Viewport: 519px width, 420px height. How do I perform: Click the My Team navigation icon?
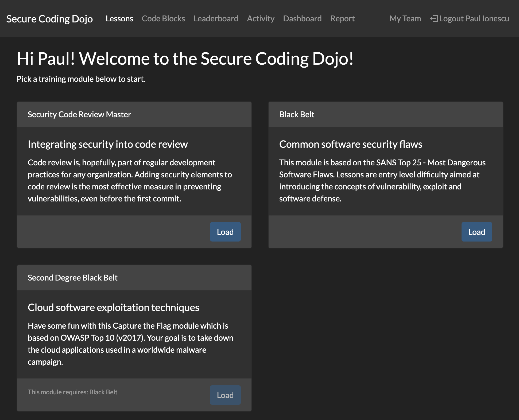[x=405, y=18]
